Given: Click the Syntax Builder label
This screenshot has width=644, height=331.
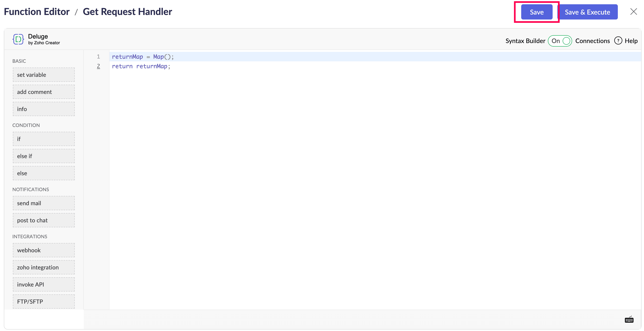Looking at the screenshot, I should click(525, 41).
